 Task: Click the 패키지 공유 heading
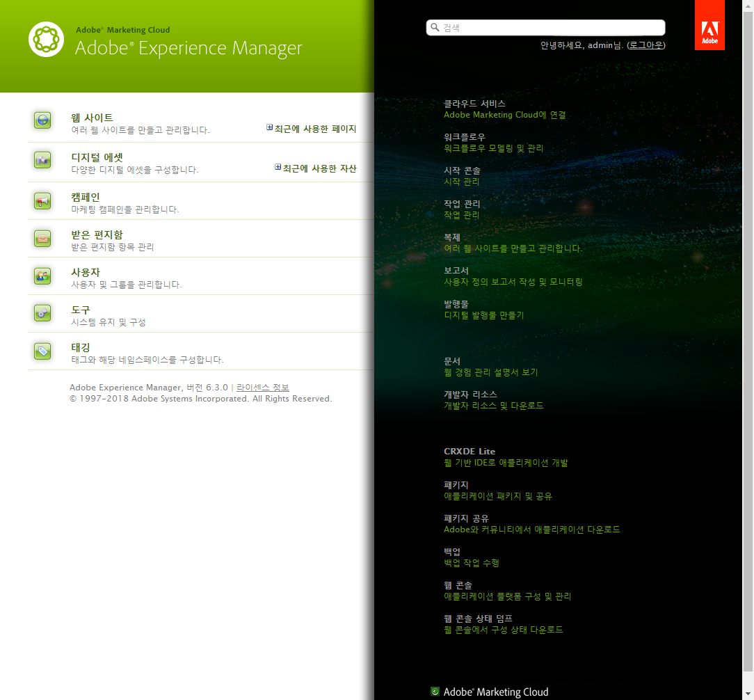(466, 518)
